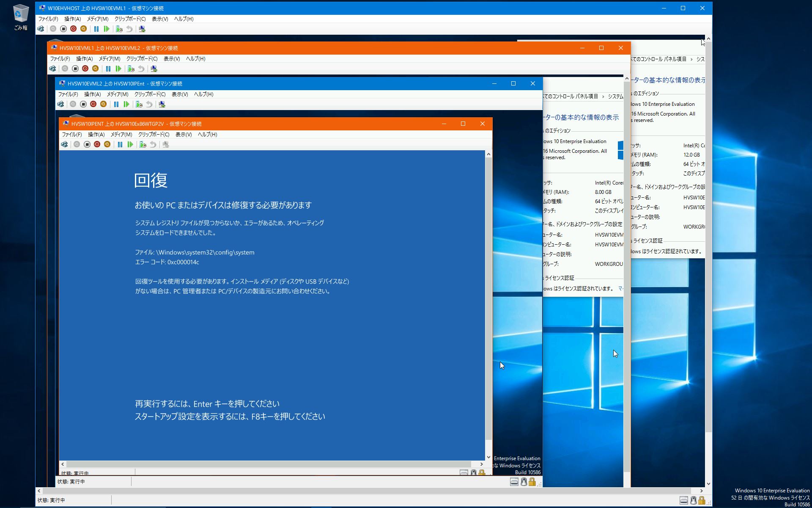The width and height of the screenshot is (812, 508).
Task: Click lock icon in HVSW10IPEnt status bar
Action: 532,482
